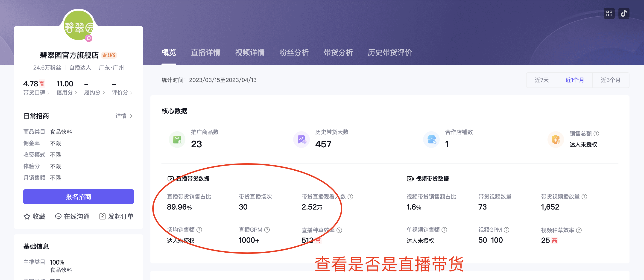Click the 直播带货数据 play icon
The image size is (644, 280).
[170, 178]
